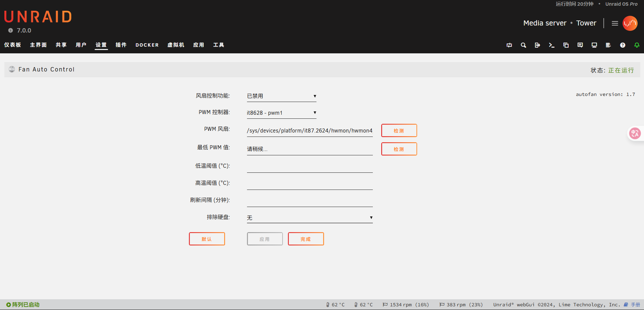Open the 手册 manual link

pos(636,305)
